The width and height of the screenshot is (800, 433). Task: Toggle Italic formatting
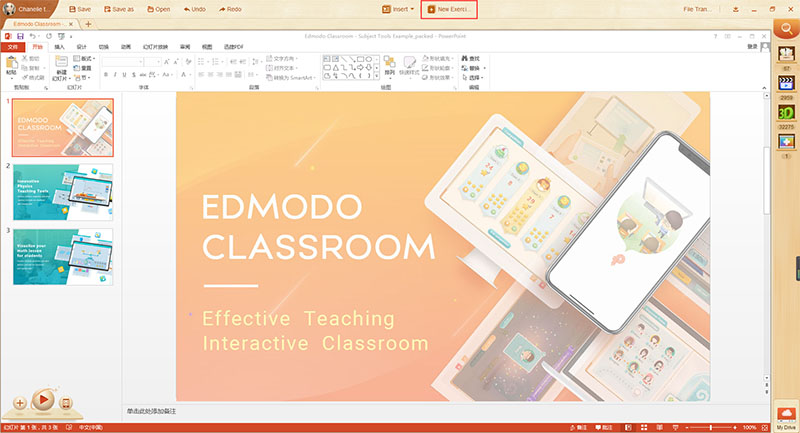(115, 74)
